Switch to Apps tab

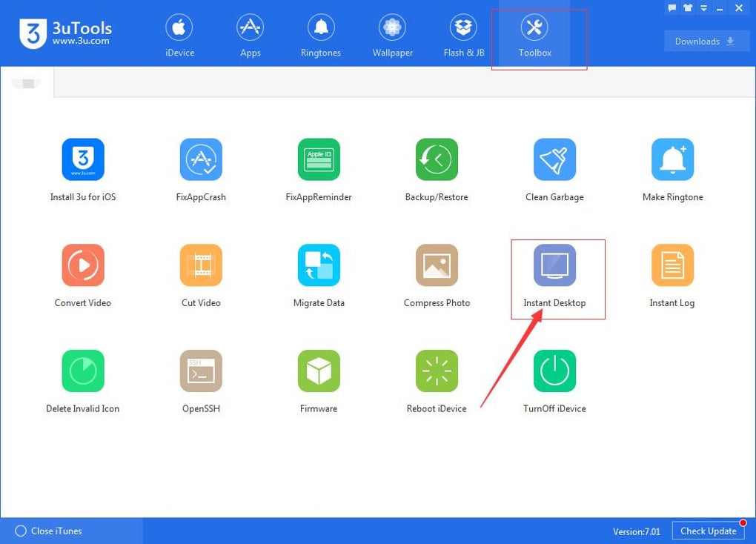tap(251, 36)
